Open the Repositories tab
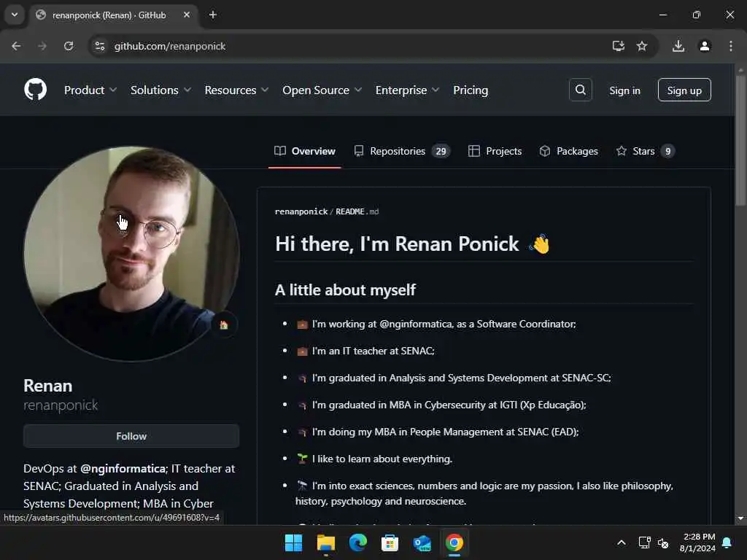Image resolution: width=747 pixels, height=560 pixels. coord(402,152)
